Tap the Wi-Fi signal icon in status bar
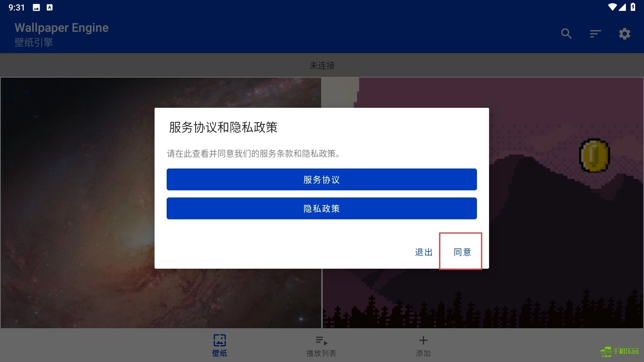644x362 pixels. (x=612, y=7)
